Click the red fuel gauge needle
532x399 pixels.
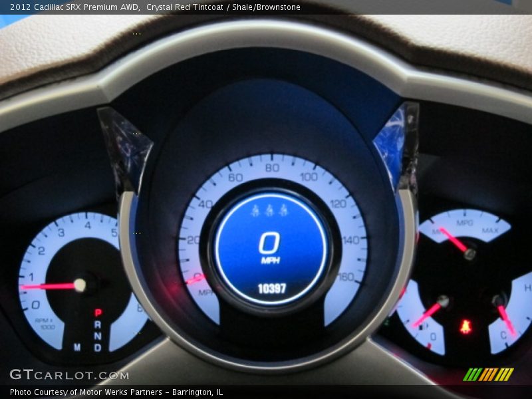(428, 314)
